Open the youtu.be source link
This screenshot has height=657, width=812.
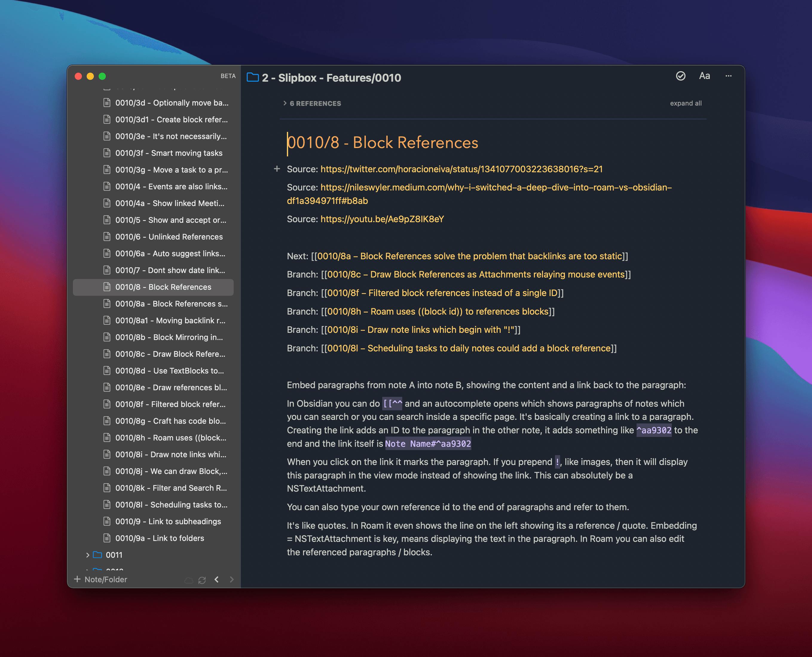pos(382,219)
